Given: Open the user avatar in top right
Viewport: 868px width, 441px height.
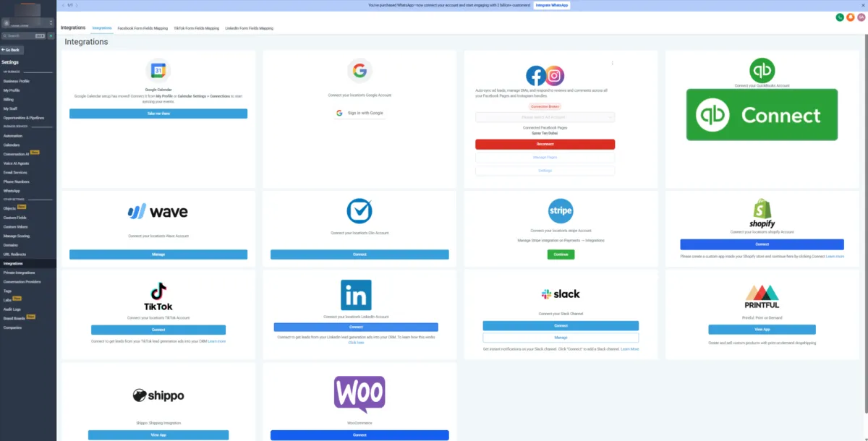Looking at the screenshot, I should click(861, 17).
